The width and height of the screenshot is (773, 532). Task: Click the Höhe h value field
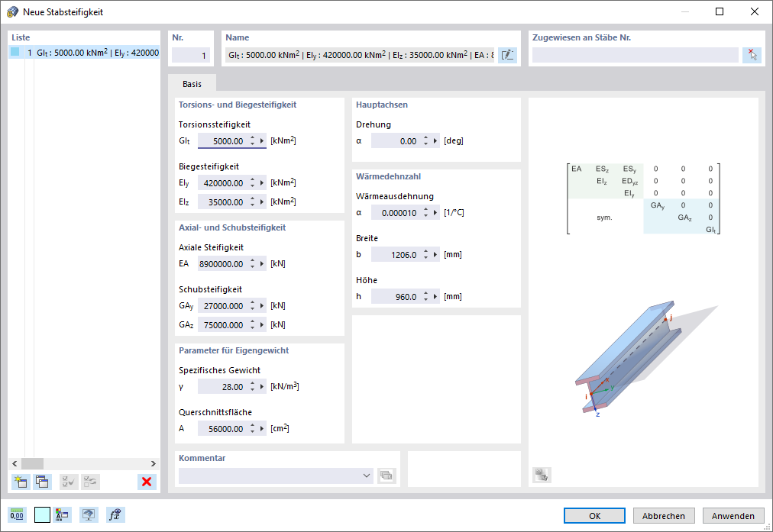click(396, 297)
